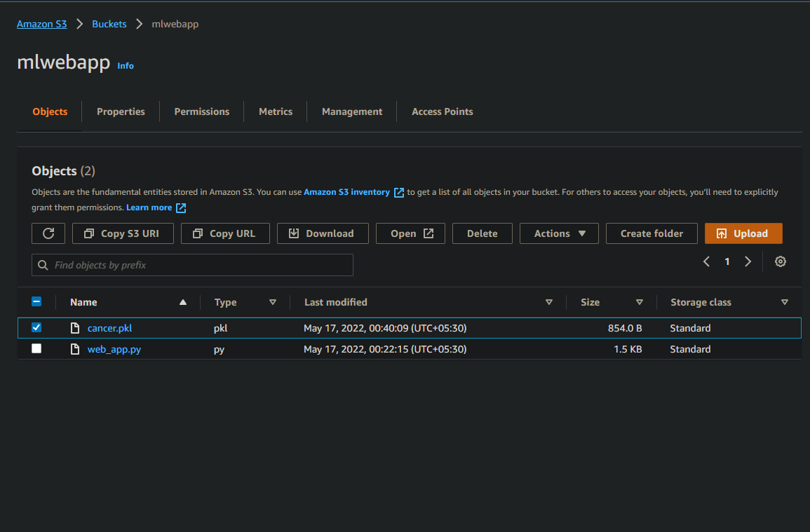Click the Copy S3 URI button
810x532 pixels.
(x=123, y=233)
